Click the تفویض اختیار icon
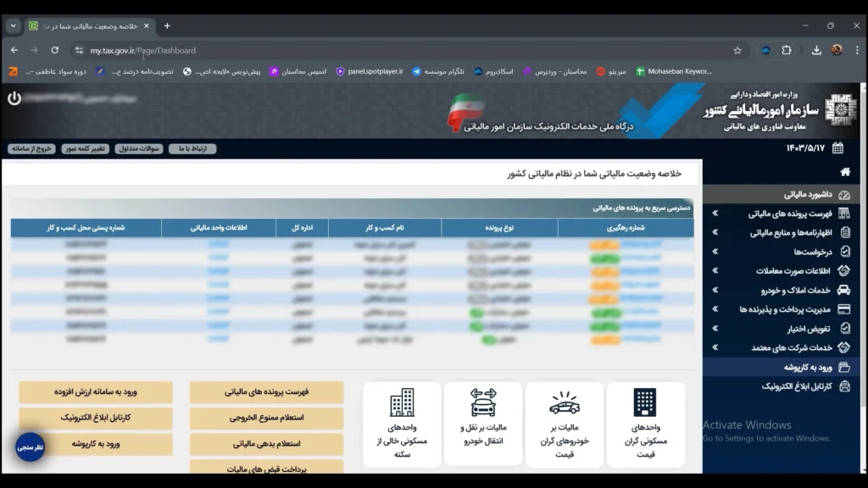 point(845,328)
